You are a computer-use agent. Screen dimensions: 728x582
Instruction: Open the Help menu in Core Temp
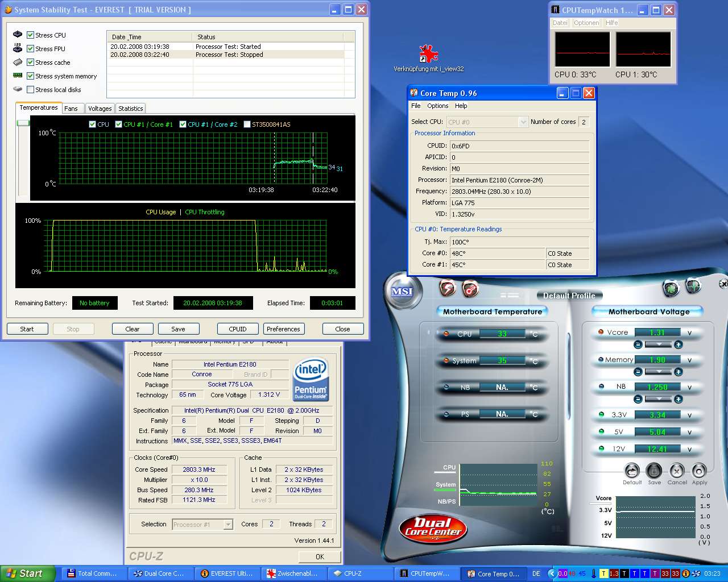(461, 106)
